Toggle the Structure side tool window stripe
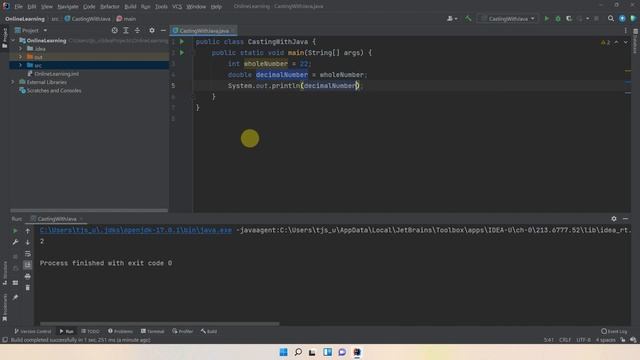The width and height of the screenshot is (640, 360). click(x=4, y=273)
